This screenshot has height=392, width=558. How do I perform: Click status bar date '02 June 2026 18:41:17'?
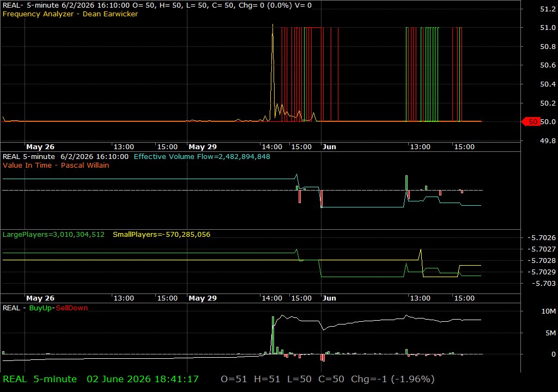click(x=143, y=379)
